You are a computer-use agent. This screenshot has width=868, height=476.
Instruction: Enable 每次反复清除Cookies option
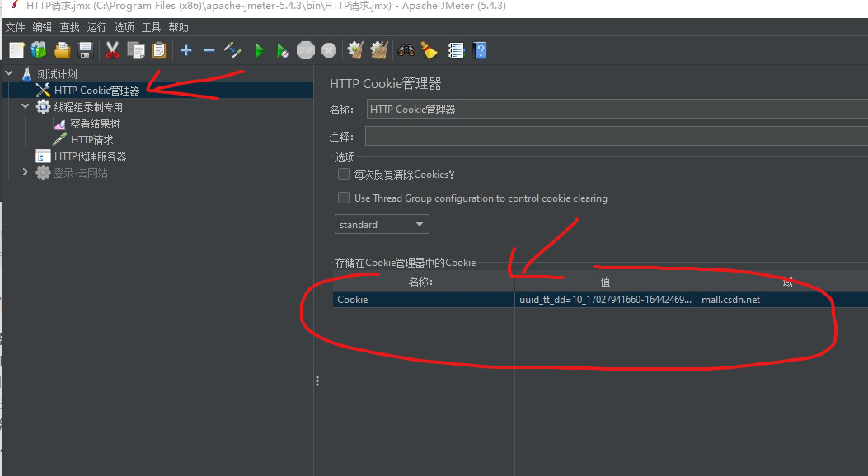[x=344, y=174]
